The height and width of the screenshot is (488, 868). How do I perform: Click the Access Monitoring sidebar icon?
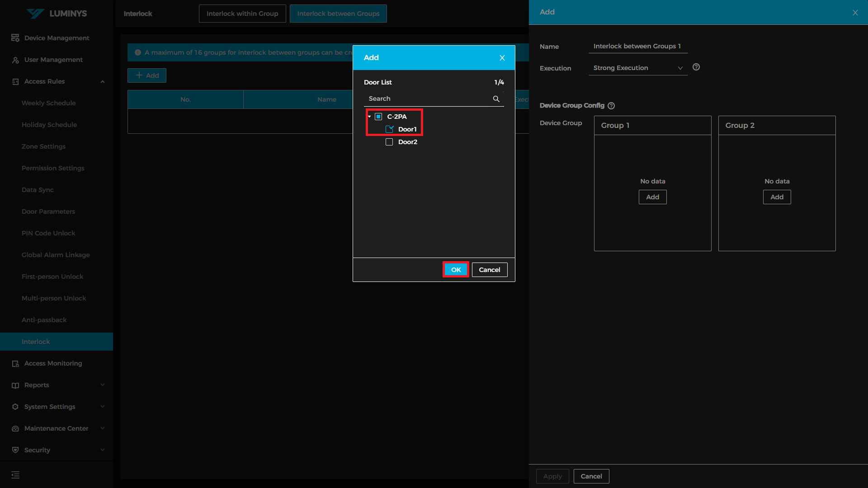[x=15, y=364]
